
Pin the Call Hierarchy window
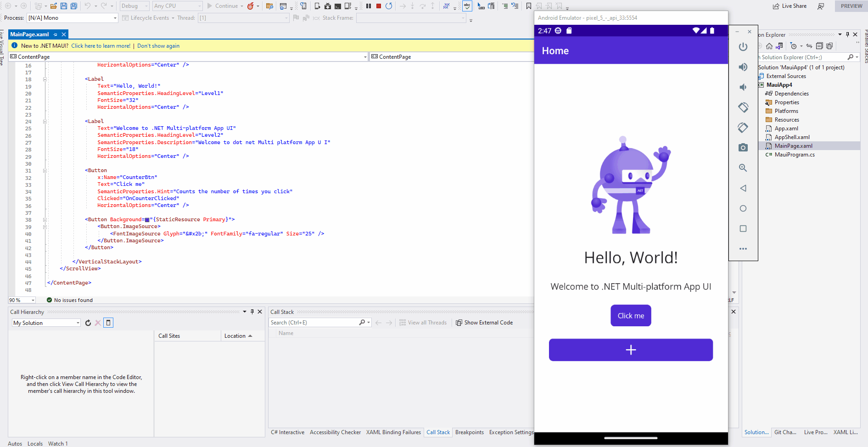pyautogui.click(x=252, y=312)
